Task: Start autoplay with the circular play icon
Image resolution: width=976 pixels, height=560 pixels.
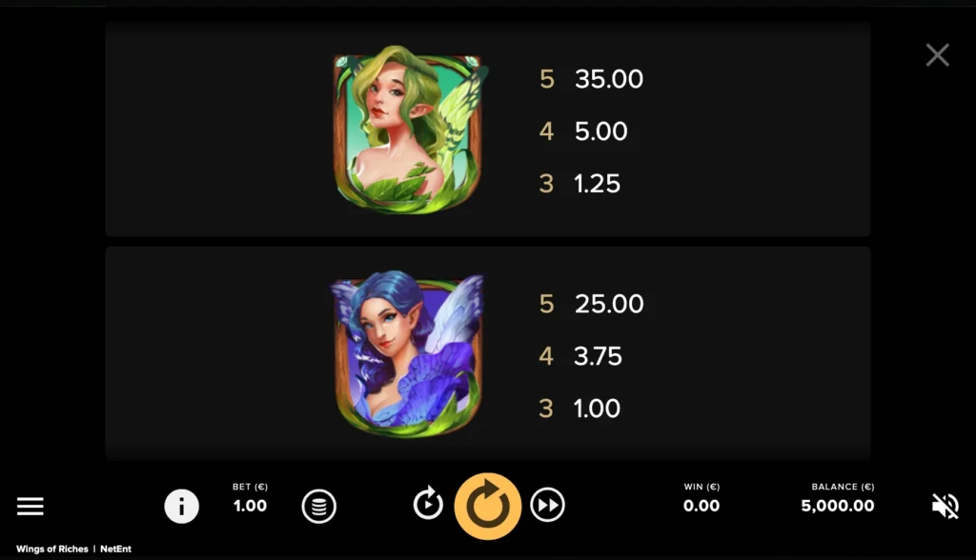Action: click(x=428, y=504)
